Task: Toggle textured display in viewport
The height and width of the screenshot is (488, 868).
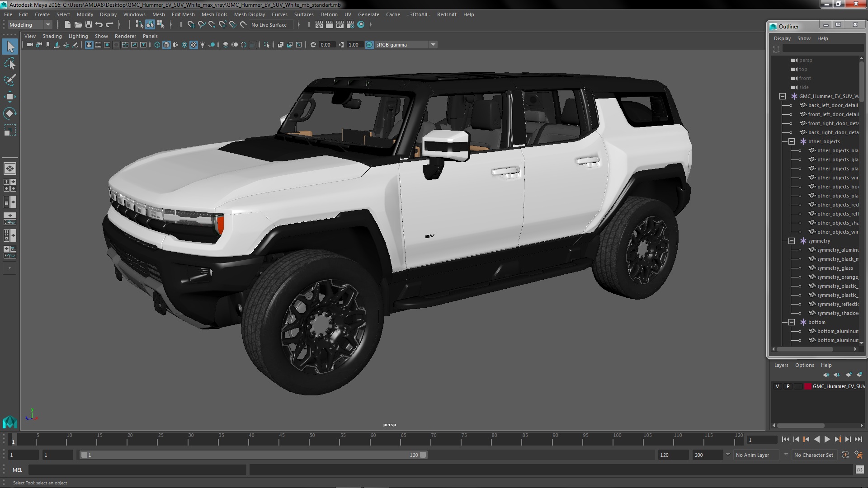Action: pyautogui.click(x=193, y=45)
